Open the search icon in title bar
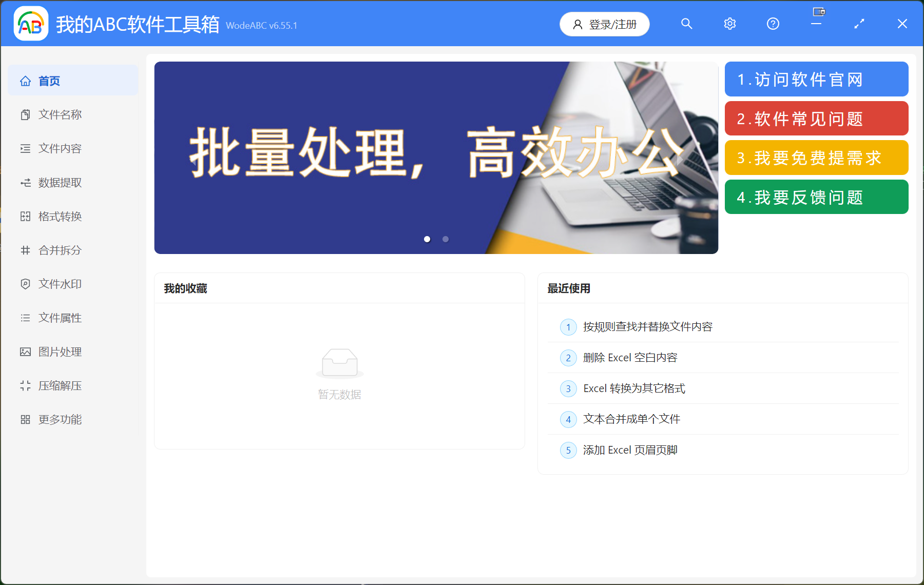Image resolution: width=924 pixels, height=585 pixels. pyautogui.click(x=686, y=24)
